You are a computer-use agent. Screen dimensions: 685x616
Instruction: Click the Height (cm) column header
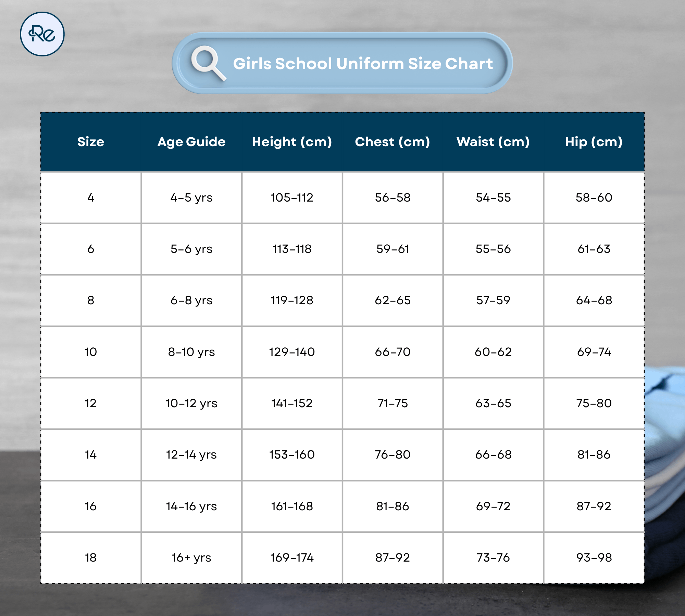292,142
